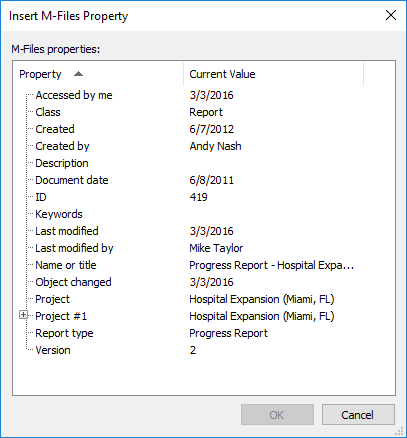The height and width of the screenshot is (438, 407).
Task: Close the Insert M-Files Property dialog
Action: pos(391,15)
